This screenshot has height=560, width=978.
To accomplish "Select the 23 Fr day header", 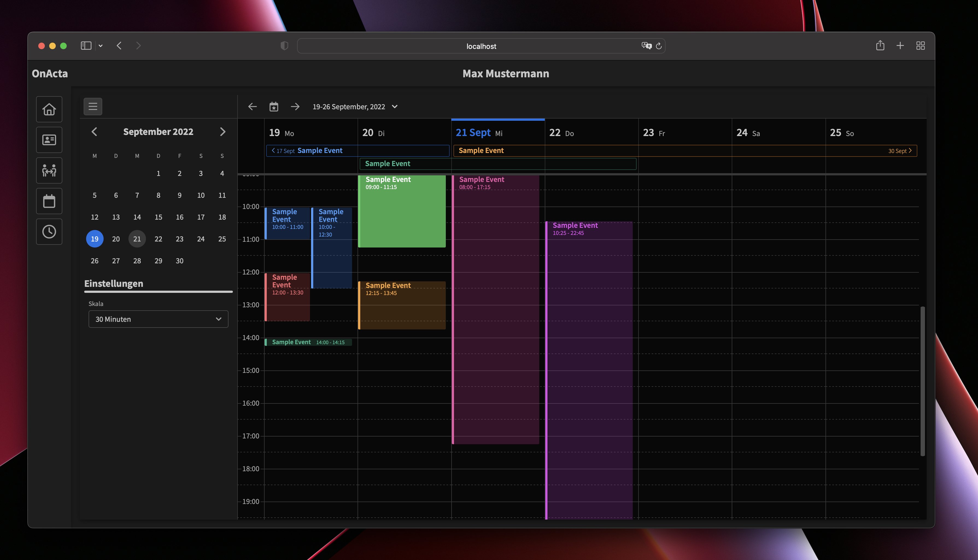I will 654,133.
